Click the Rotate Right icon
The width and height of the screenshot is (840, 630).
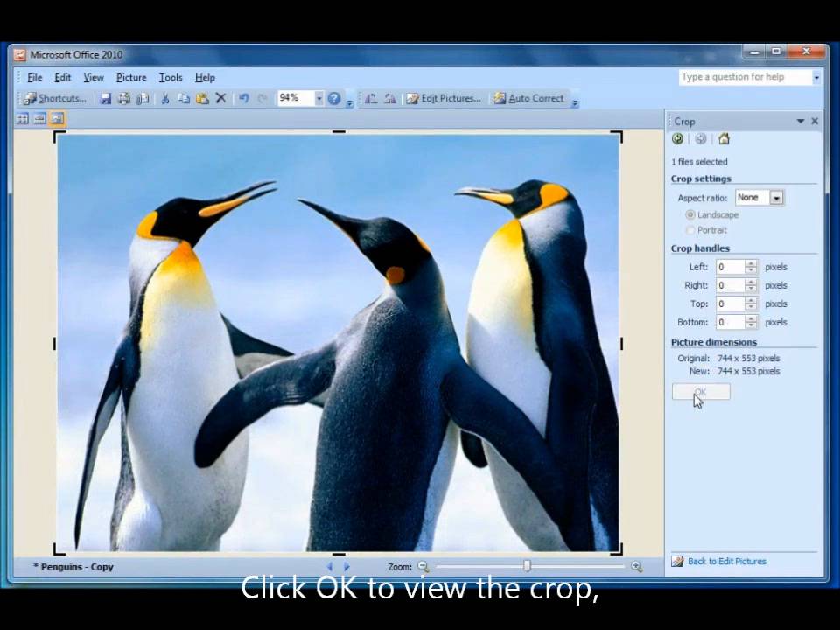390,98
